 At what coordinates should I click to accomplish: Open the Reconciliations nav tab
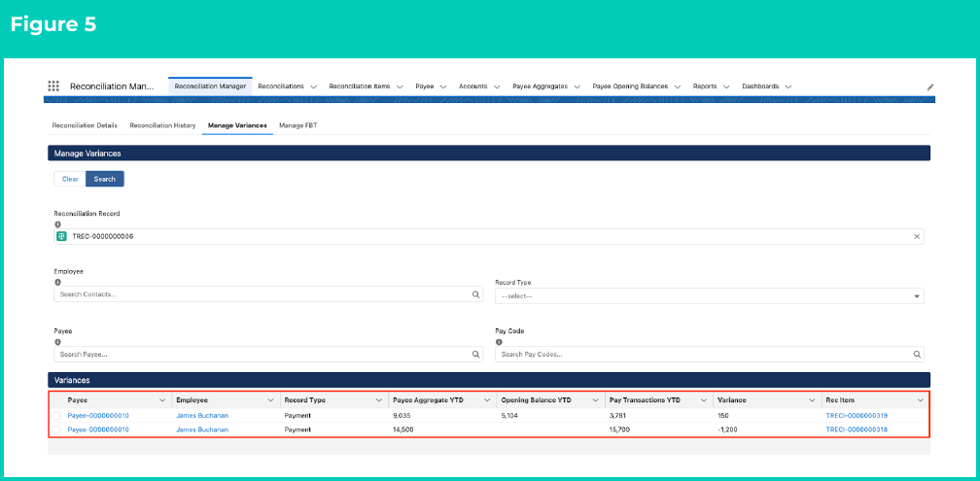(281, 86)
